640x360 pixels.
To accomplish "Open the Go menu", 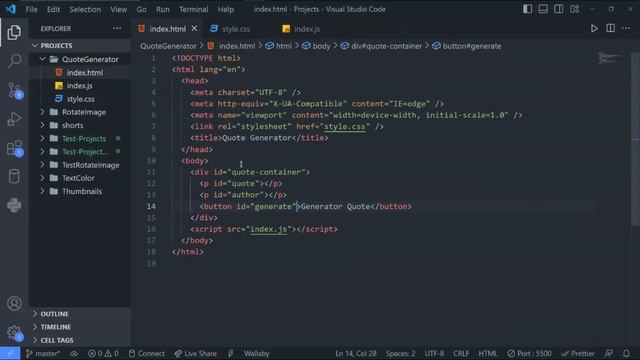I will pyautogui.click(x=141, y=9).
